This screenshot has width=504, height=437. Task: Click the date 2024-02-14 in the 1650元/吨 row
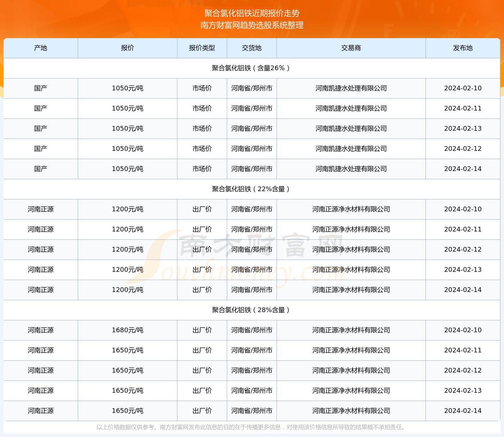point(463,411)
